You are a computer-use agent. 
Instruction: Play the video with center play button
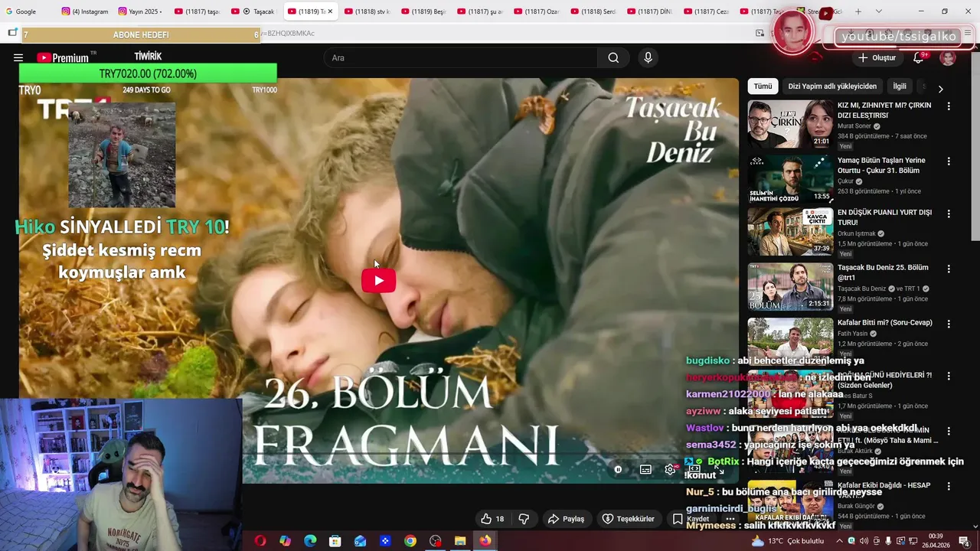[378, 280]
